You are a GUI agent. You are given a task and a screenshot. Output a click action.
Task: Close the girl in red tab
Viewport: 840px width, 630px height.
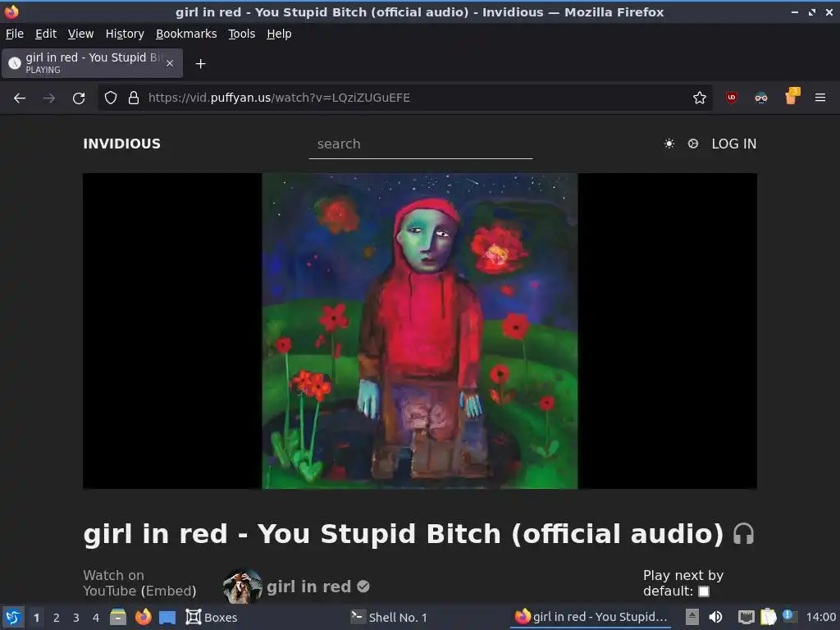coord(170,63)
